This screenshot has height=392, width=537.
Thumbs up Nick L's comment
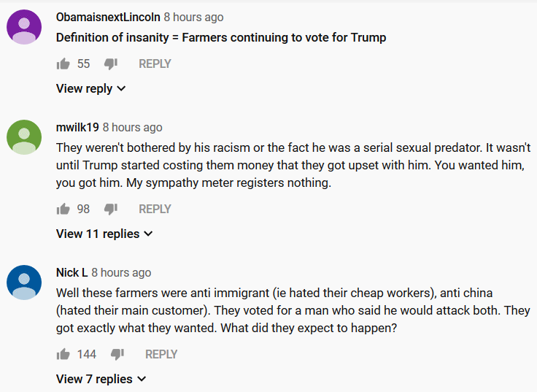click(63, 354)
